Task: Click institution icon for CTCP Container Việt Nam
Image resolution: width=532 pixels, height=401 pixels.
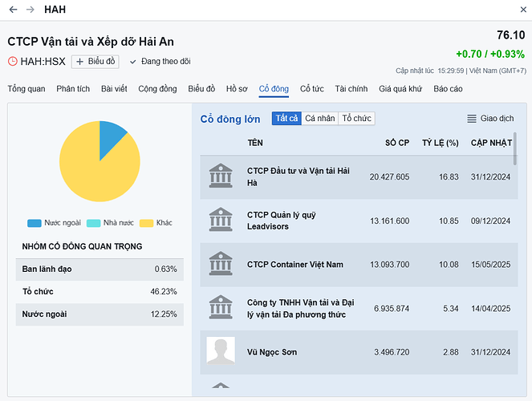Action: point(221,265)
